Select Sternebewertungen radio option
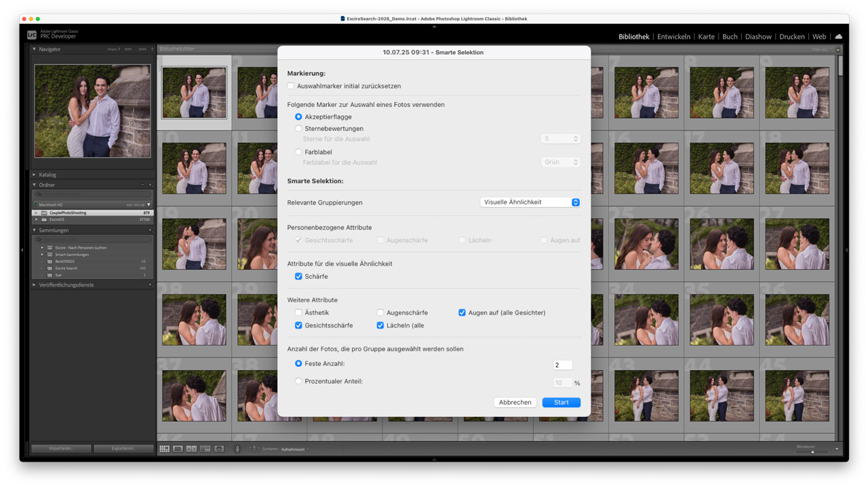868x488 pixels. 298,128
